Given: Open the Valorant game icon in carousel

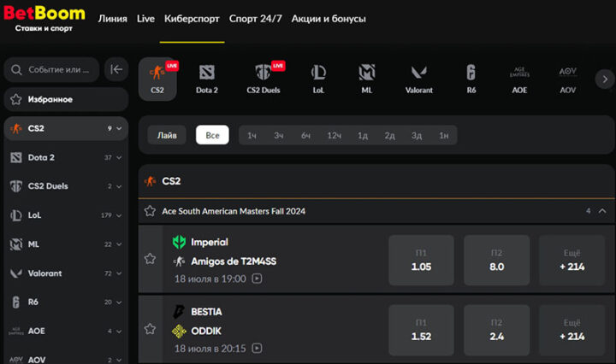Looking at the screenshot, I should point(418,78).
